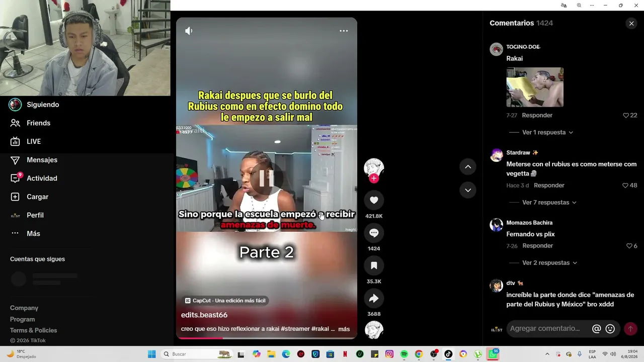Screen dimensions: 644x362
Task: Open the creator's avatar beside the video
Action: tap(374, 168)
